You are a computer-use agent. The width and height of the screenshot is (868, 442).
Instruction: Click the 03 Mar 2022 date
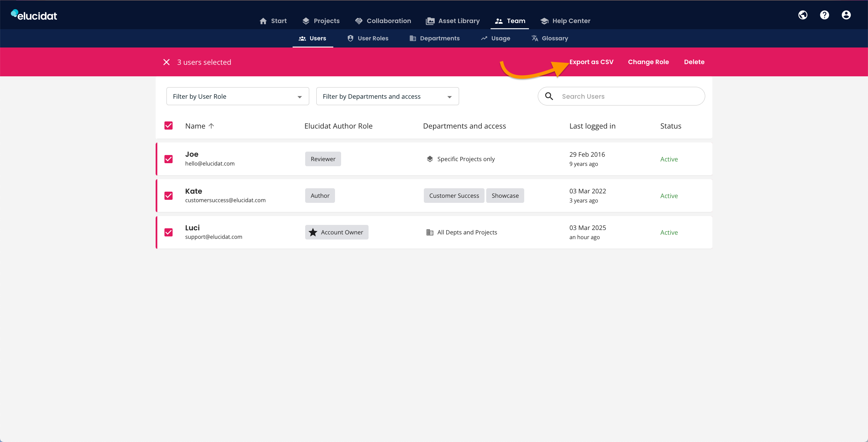point(588,191)
